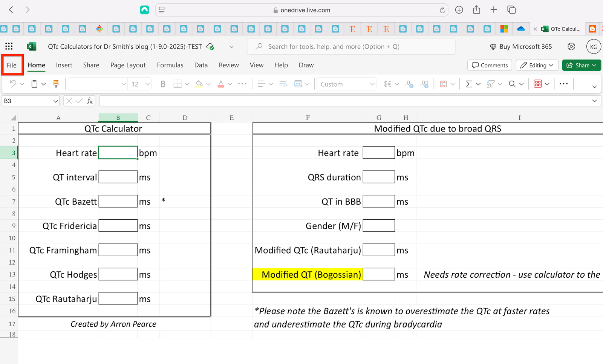603x364 pixels.
Task: Open the app launcher grid icon
Action: [9, 46]
